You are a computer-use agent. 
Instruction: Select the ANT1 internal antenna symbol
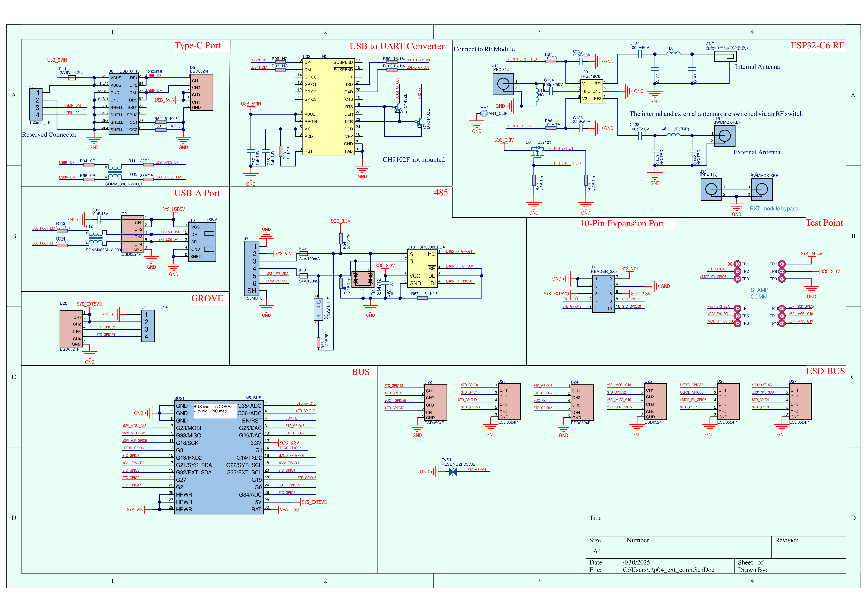pos(726,56)
